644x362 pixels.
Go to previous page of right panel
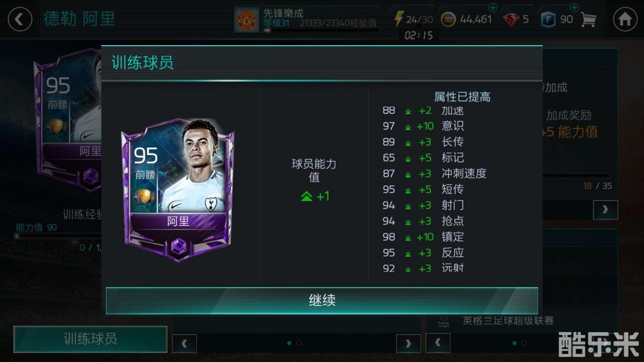[x=438, y=343]
